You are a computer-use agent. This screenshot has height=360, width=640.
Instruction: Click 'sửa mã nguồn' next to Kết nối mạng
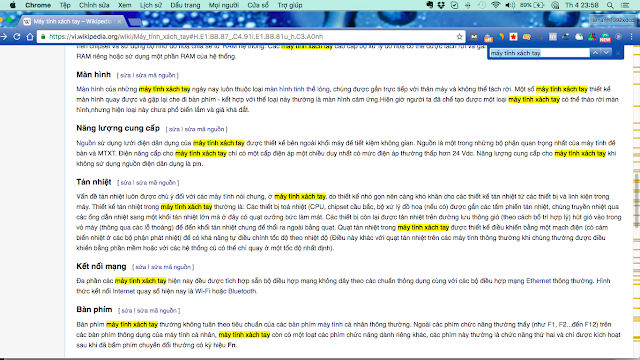click(x=171, y=267)
